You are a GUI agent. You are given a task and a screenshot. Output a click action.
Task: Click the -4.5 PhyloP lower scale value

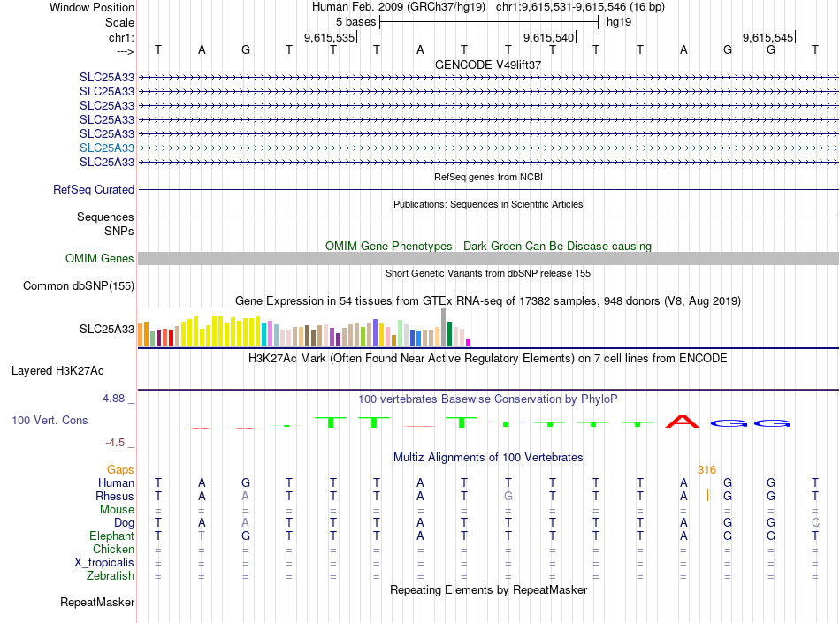click(x=115, y=443)
